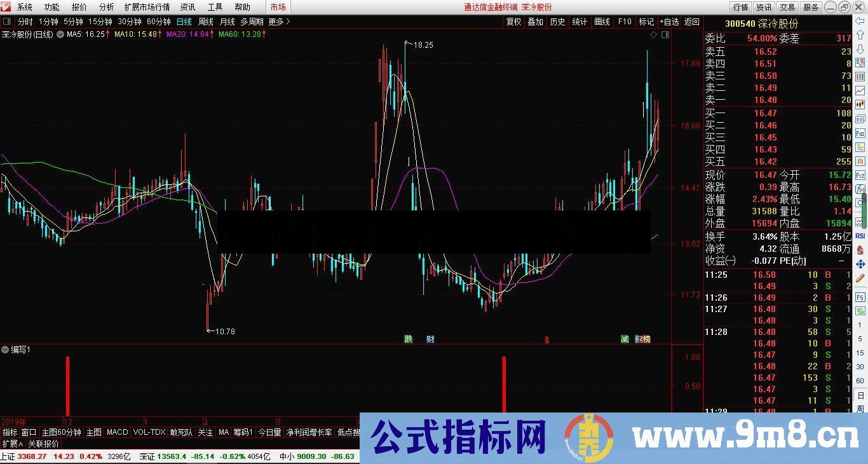The width and height of the screenshot is (868, 464).
Task: Click the 统计 button
Action: point(580,22)
